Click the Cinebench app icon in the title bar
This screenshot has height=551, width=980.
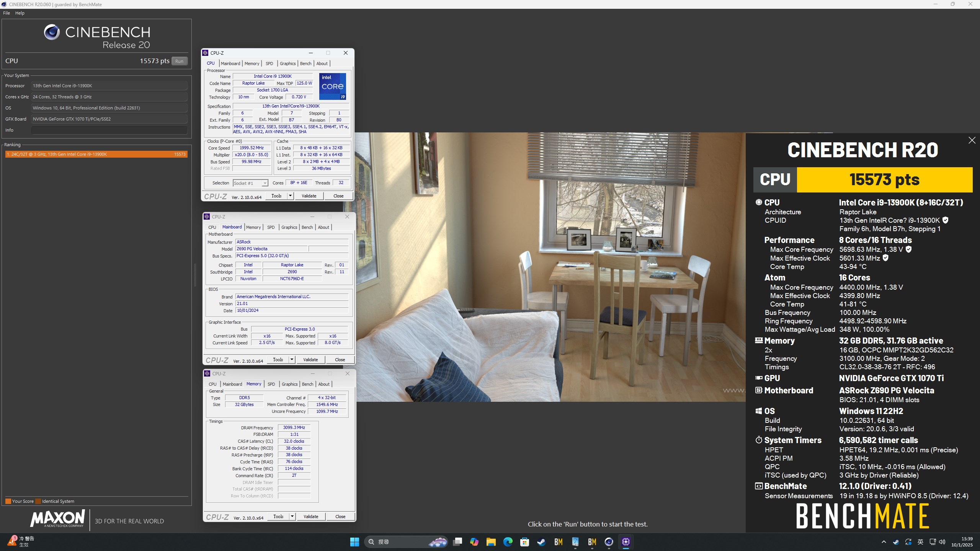pos(4,4)
